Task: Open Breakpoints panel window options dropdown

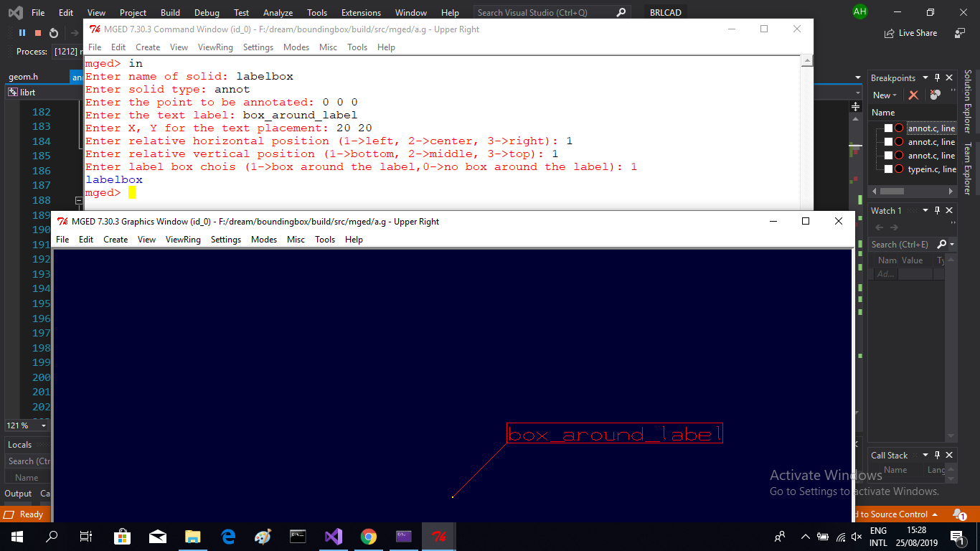Action: tap(925, 77)
